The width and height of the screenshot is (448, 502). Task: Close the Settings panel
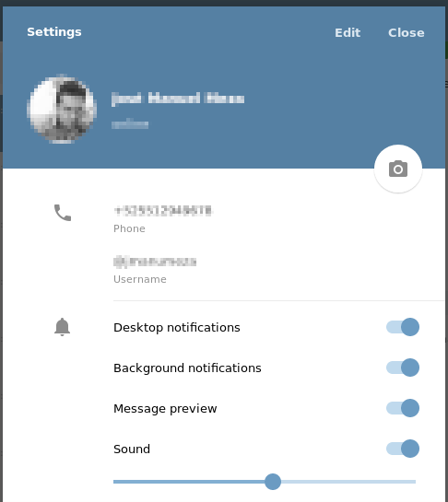coord(407,32)
